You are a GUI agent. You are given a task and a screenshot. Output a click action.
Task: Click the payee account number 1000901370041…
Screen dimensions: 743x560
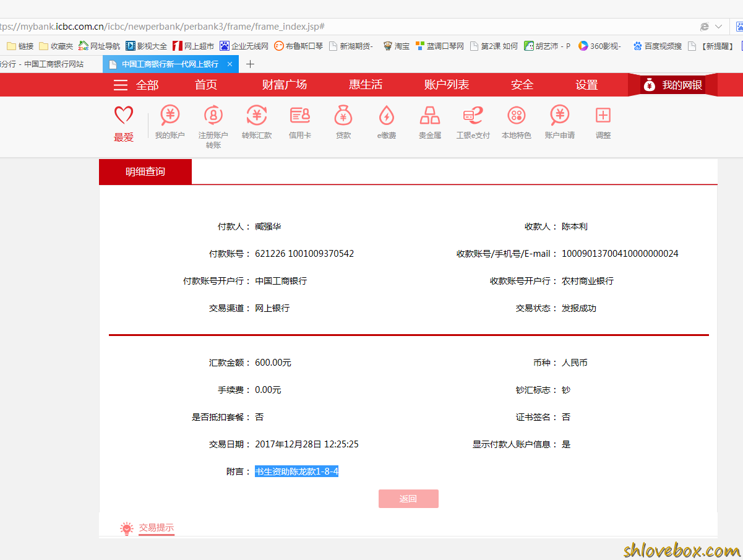[x=620, y=254]
